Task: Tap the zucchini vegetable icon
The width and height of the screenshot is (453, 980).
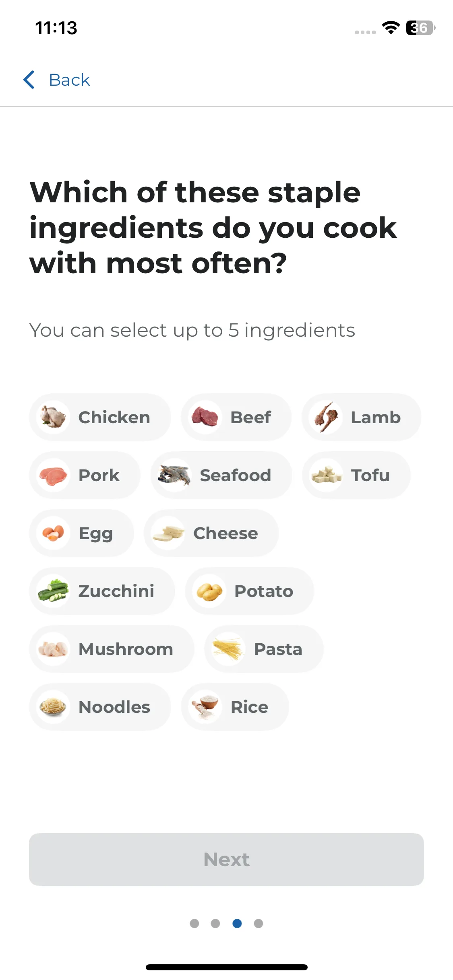Action: 53,591
